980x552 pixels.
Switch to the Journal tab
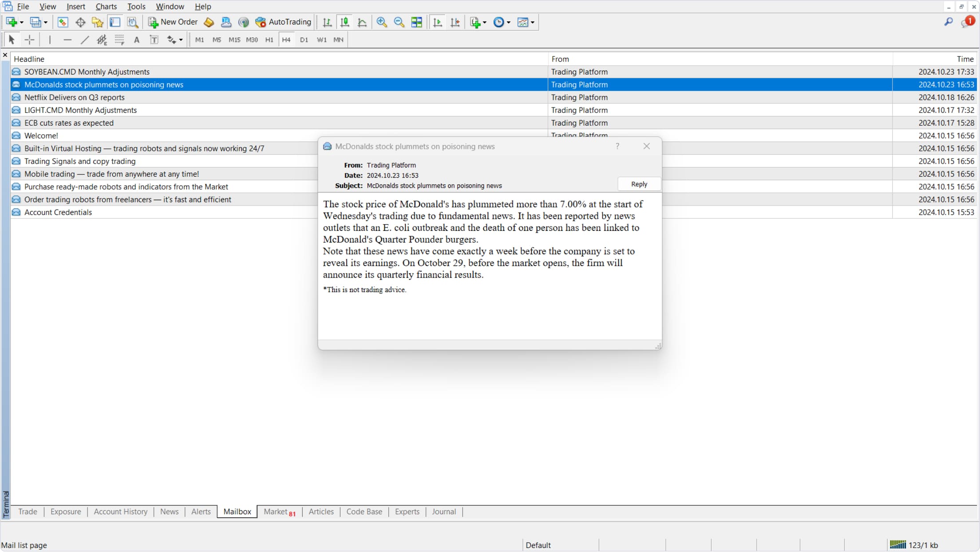tap(443, 512)
